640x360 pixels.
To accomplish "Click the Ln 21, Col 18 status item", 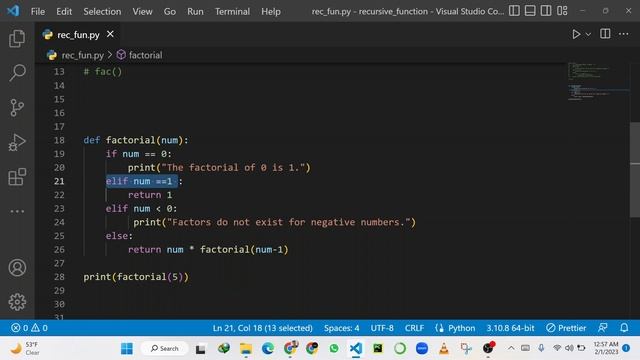I will click(x=262, y=328).
